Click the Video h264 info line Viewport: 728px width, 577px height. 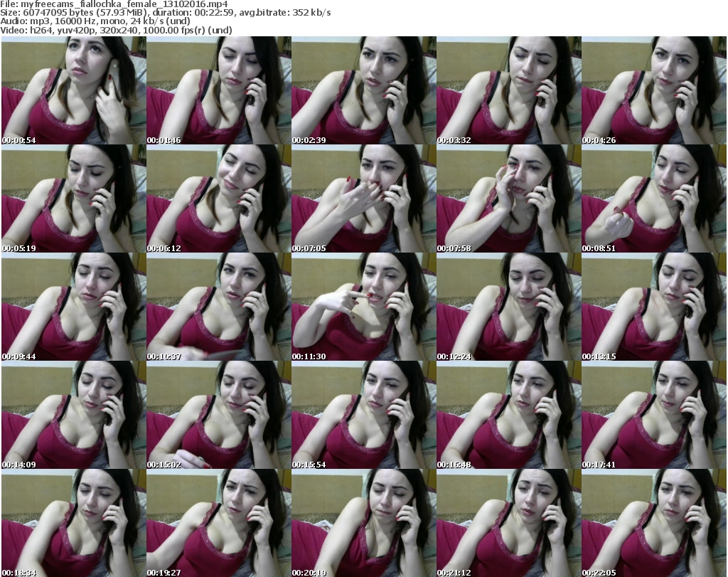[116, 30]
